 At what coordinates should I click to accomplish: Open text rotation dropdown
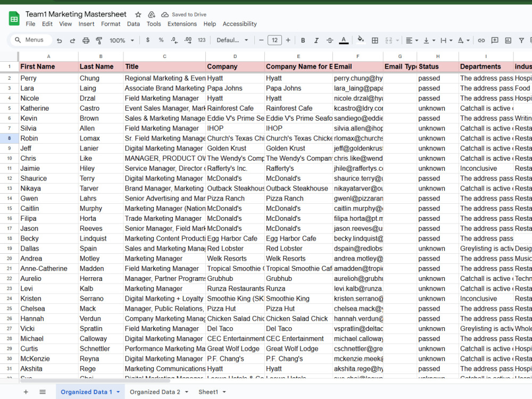tap(463, 40)
